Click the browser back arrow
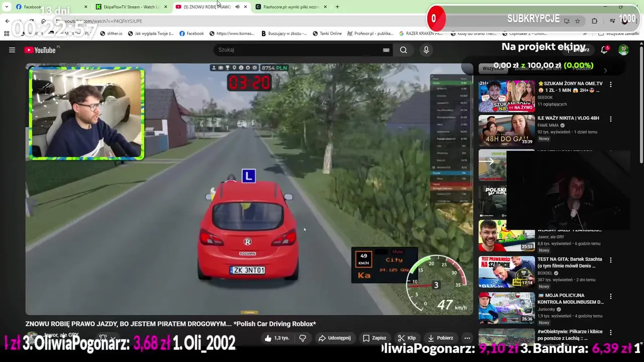This screenshot has height=362, width=644. [x=7, y=21]
